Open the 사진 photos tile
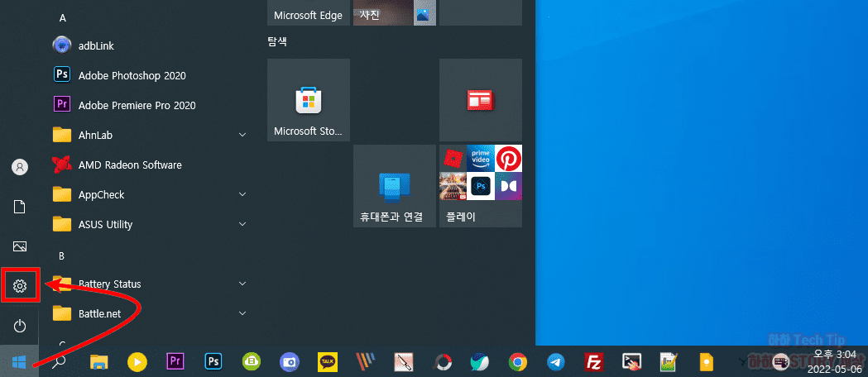Viewport: 868px width, 377px height. pyautogui.click(x=395, y=12)
